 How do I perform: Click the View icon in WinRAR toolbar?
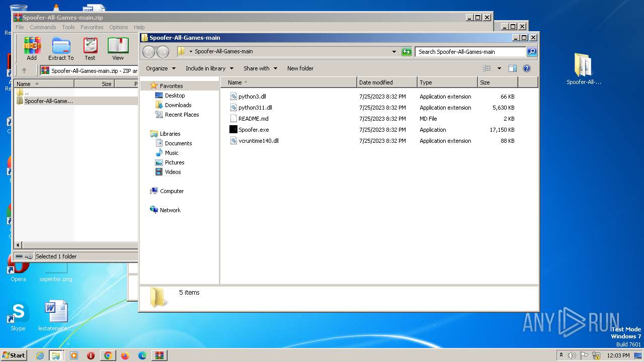[x=118, y=49]
